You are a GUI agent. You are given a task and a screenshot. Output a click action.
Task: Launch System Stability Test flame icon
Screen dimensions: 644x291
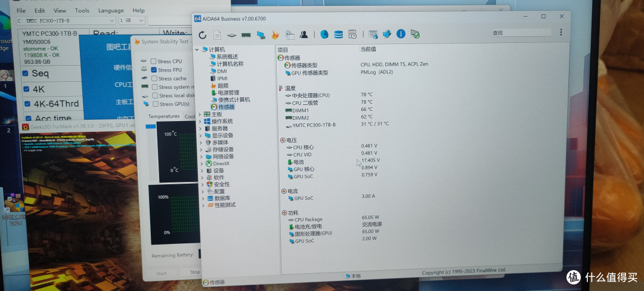click(x=275, y=35)
